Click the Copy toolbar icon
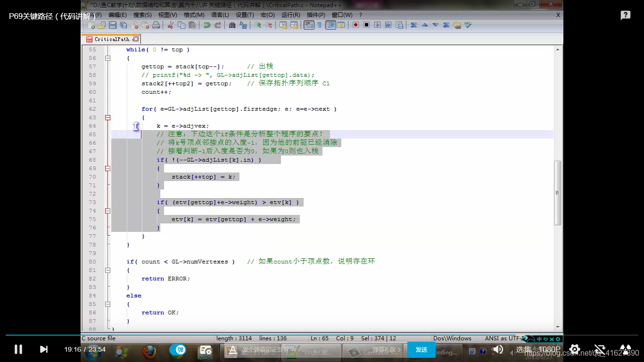Screen dimensions: 644x362 click(182, 25)
